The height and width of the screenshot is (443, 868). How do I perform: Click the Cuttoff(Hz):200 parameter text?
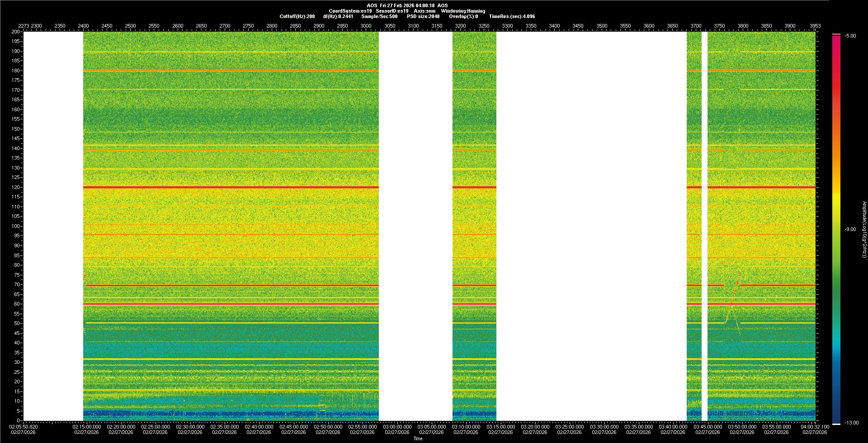(x=297, y=16)
